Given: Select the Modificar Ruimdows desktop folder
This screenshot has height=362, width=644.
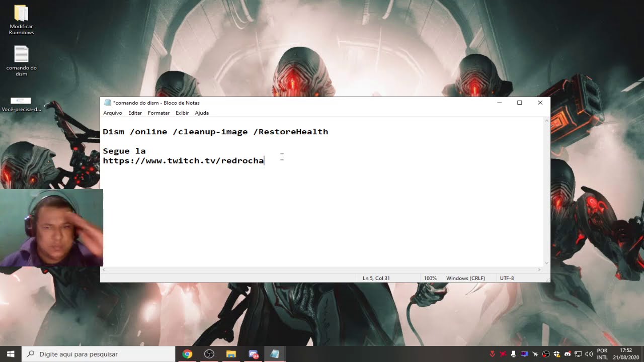Looking at the screenshot, I should pyautogui.click(x=21, y=20).
